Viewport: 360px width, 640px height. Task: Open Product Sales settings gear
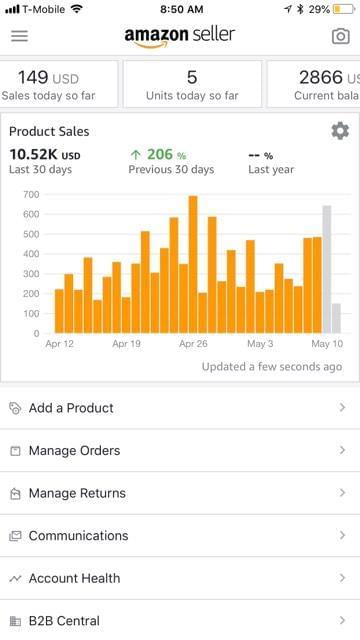340,131
